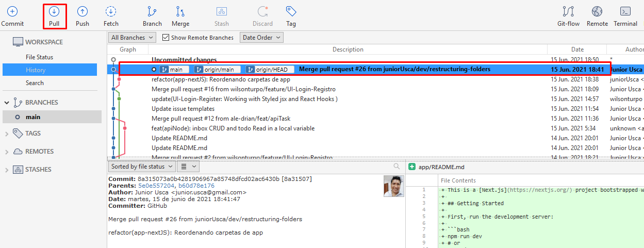Click the origin/HEAD branch label
Viewport: 644px width, 248px height.
tap(270, 70)
